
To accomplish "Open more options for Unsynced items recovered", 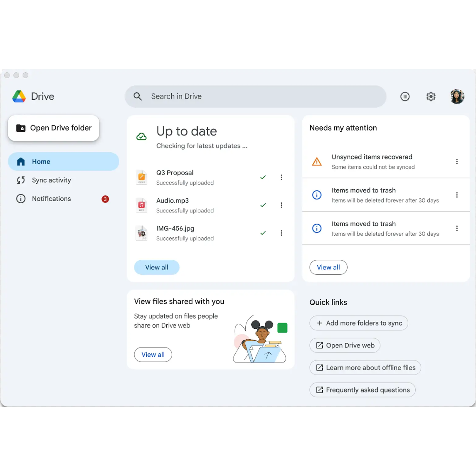I will pos(456,162).
